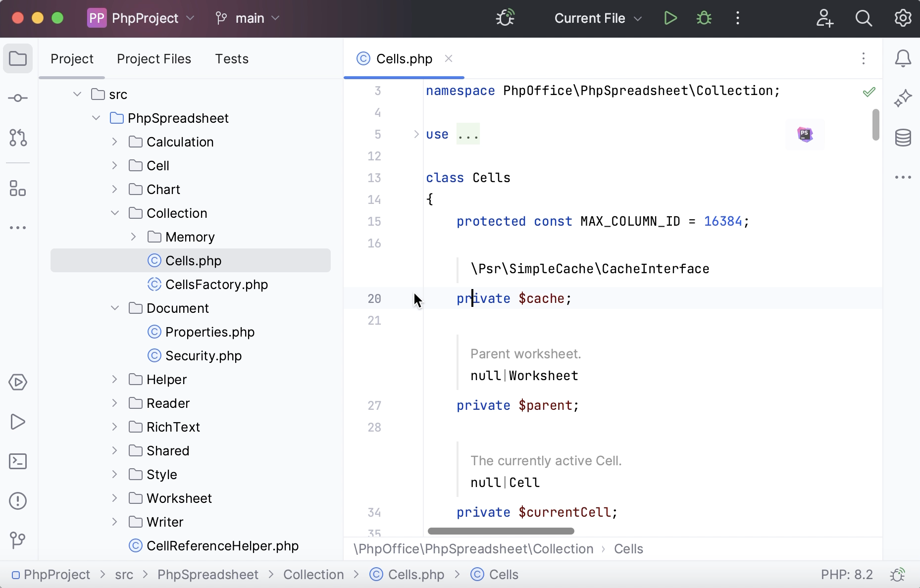Image resolution: width=920 pixels, height=588 pixels.
Task: Click the 16384 value on line 15
Action: [x=723, y=221]
